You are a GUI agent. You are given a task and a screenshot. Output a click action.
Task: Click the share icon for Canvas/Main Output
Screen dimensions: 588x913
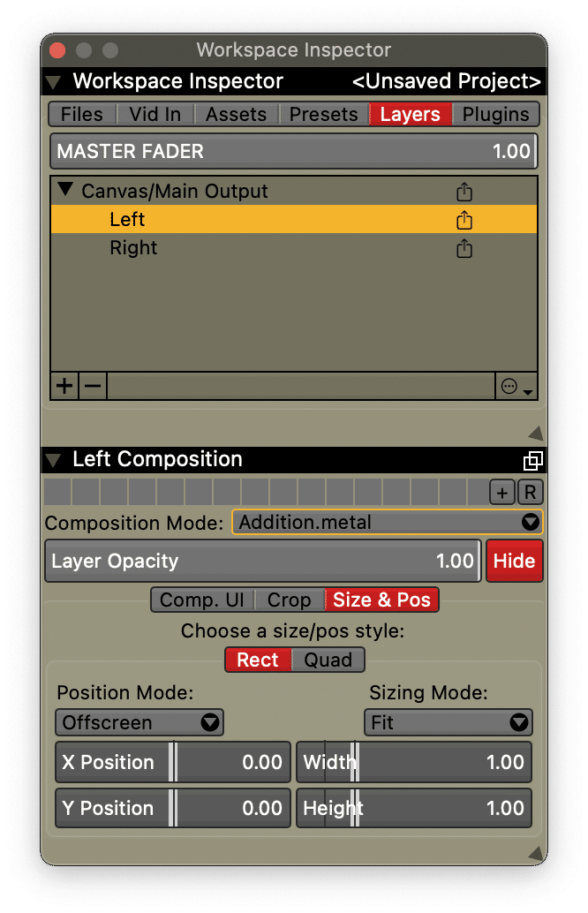[x=464, y=192]
